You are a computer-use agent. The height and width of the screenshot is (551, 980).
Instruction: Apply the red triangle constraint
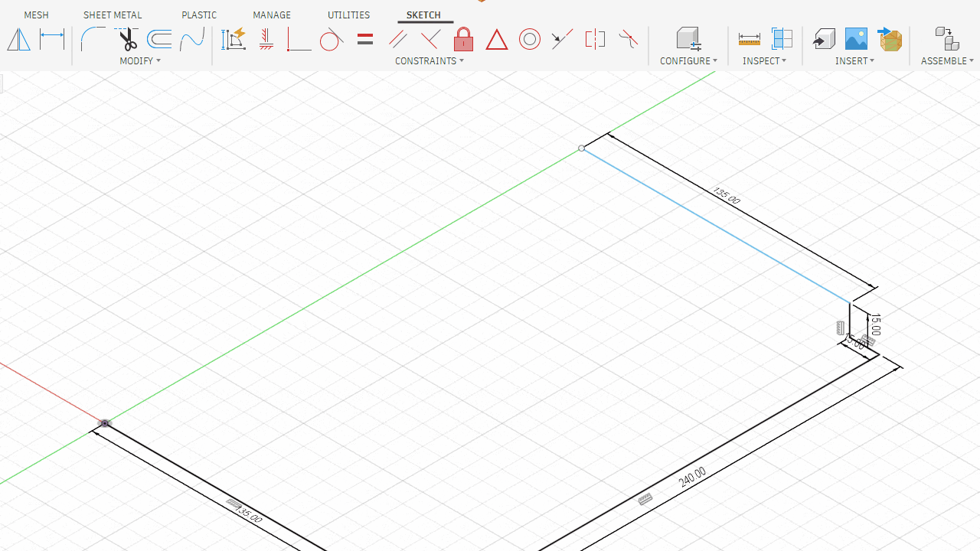pos(497,39)
